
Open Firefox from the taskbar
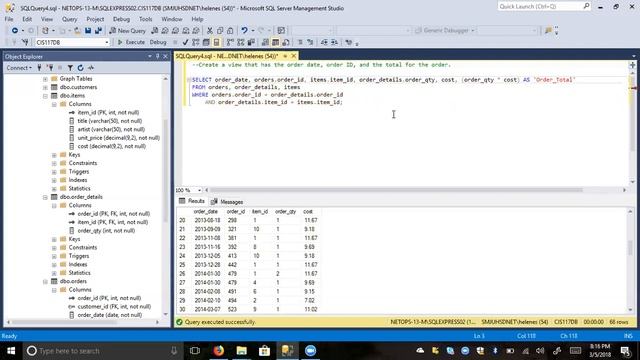click(219, 351)
